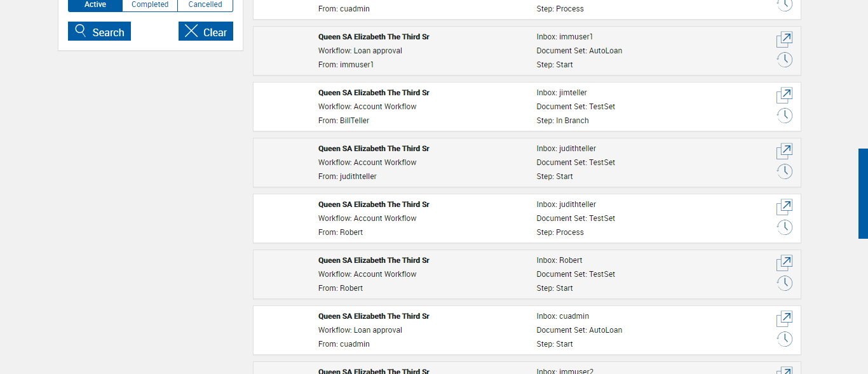This screenshot has width=868, height=374.
Task: Open the partially visible immuser2 inbox item
Action: [x=785, y=370]
